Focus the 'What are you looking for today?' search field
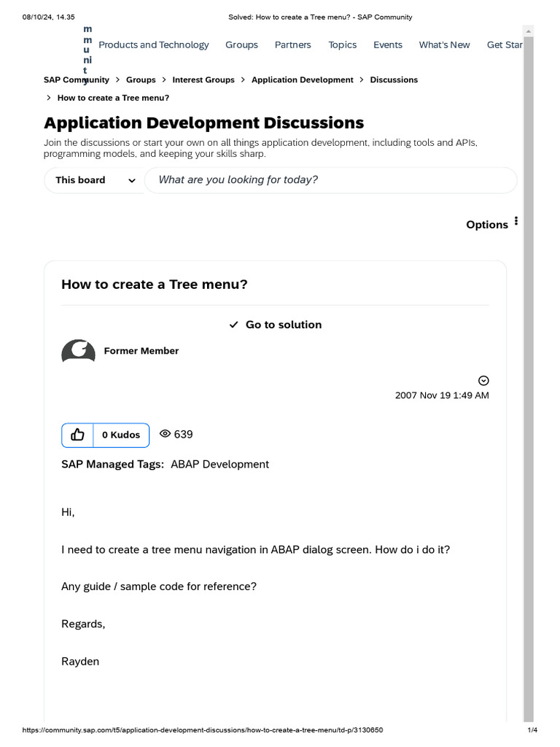Viewport: 560px width, 747px height. 330,180
